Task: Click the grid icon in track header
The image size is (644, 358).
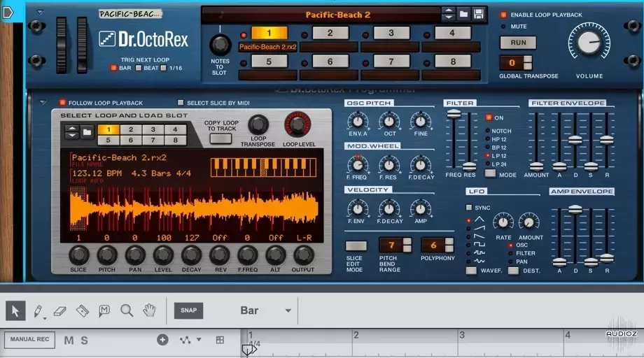Action: [220, 340]
